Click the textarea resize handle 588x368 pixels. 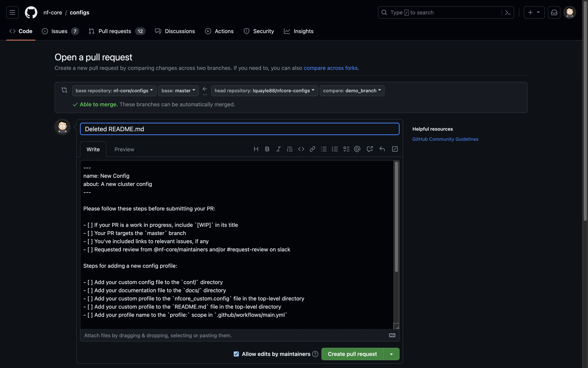click(396, 326)
